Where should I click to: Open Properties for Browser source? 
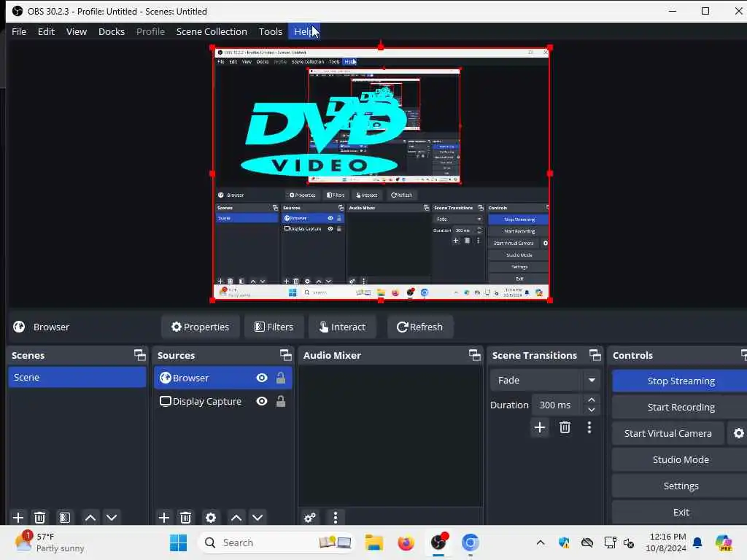200,327
